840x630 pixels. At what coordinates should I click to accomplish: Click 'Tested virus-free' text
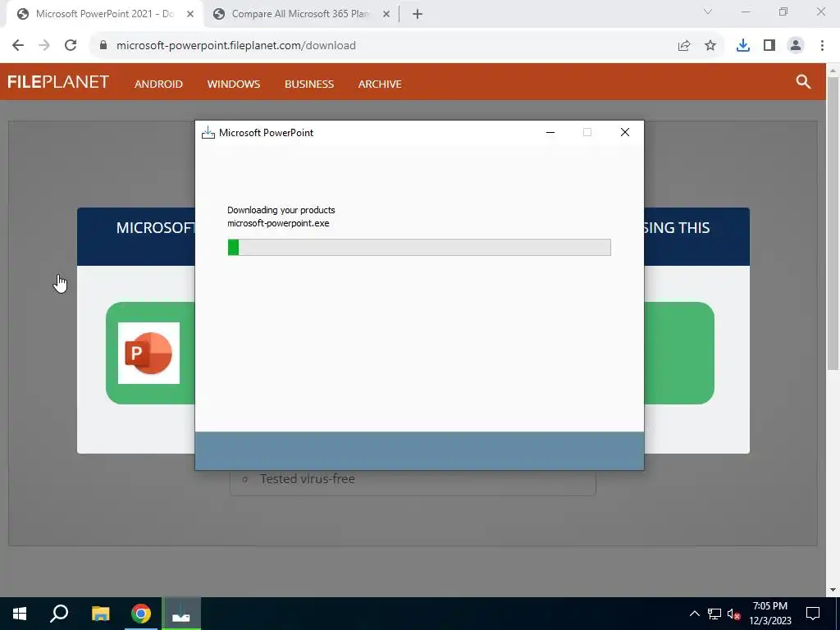click(x=308, y=479)
